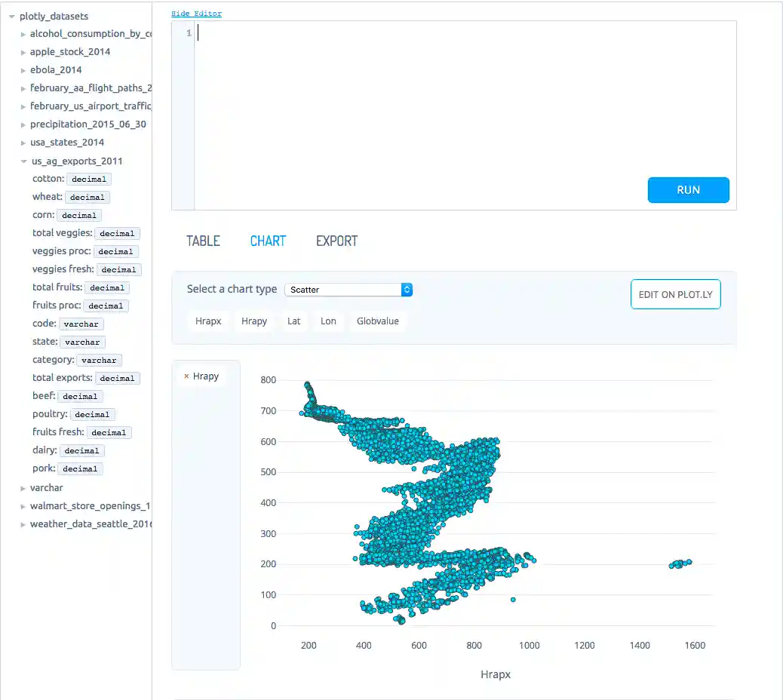Expand the apple_stock_2014 dataset
The height and width of the screenshot is (700, 783).
[23, 52]
